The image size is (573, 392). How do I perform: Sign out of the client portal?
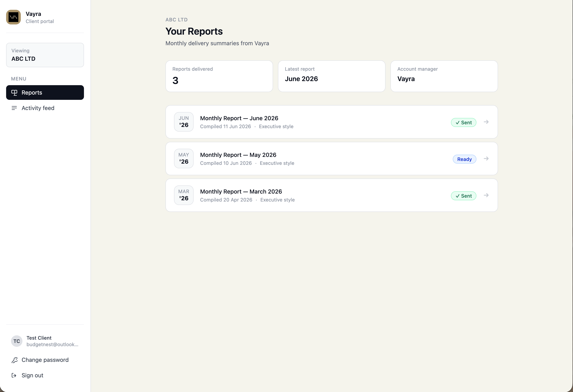(x=45, y=375)
